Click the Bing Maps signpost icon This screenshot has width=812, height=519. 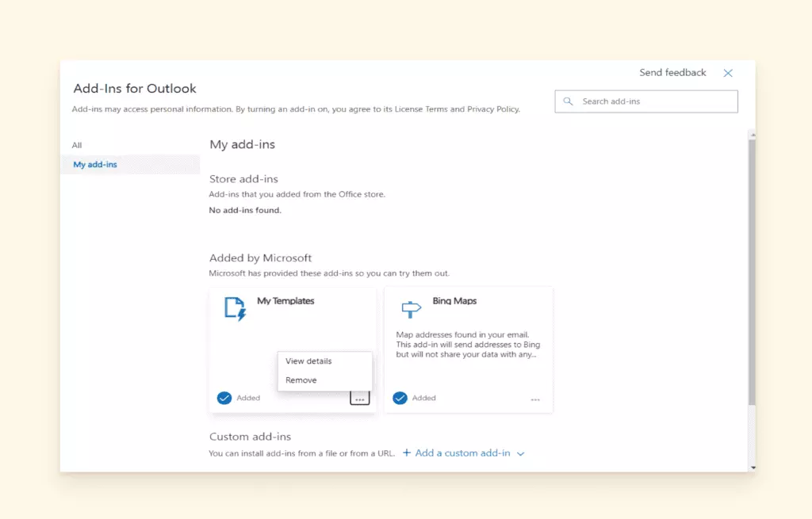(411, 308)
